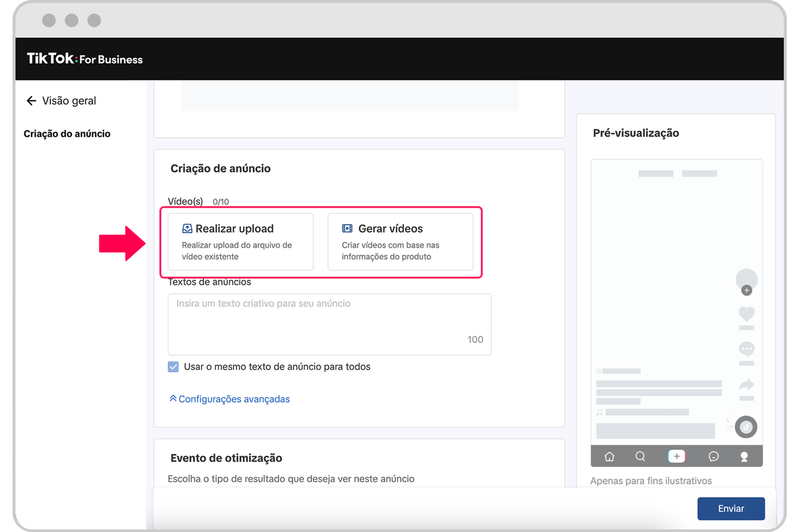Screen dimensions: 799x532
Task: Select the Gerar vídeos option card
Action: pos(400,242)
